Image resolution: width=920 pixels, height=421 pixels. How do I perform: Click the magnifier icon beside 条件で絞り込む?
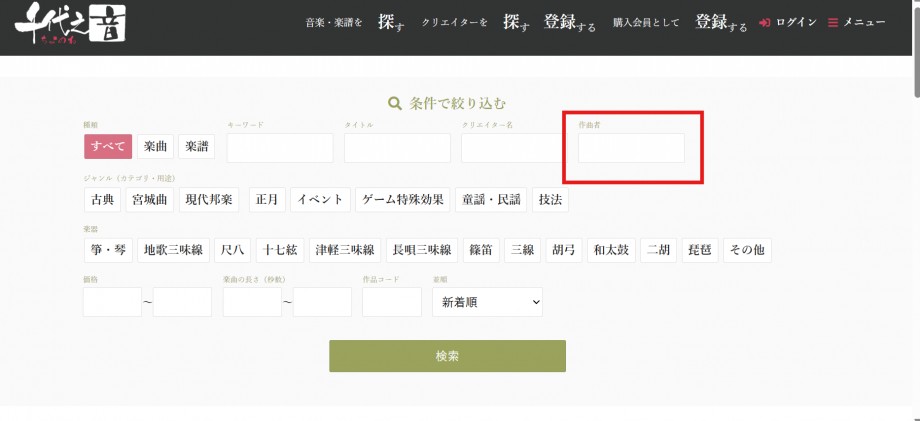click(395, 103)
